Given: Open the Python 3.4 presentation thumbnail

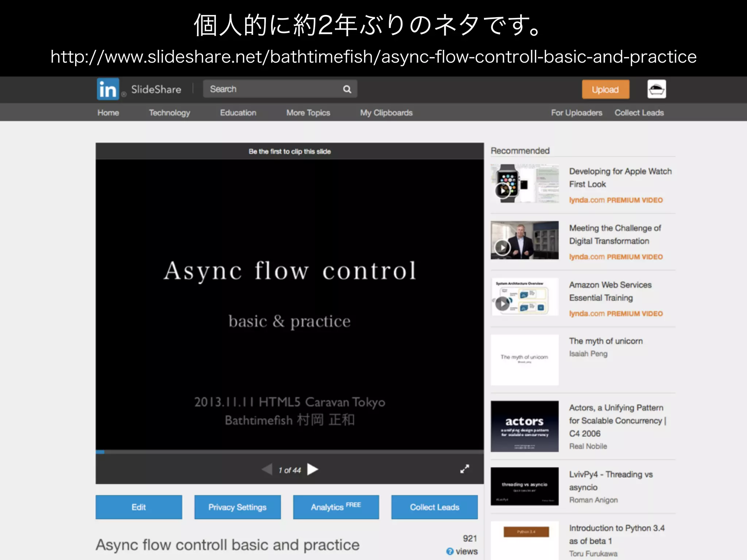Looking at the screenshot, I should click(525, 541).
